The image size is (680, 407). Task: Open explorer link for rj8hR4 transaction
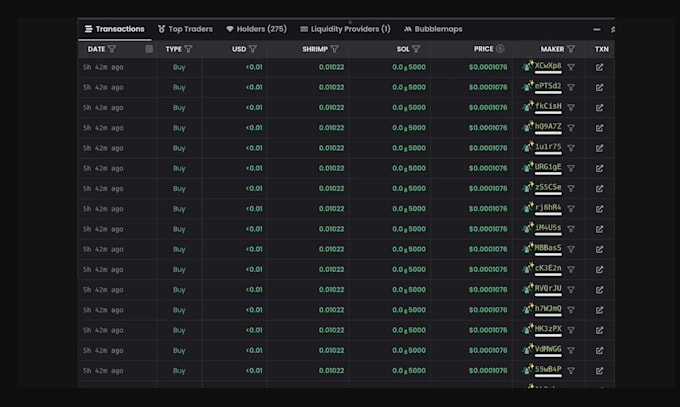coord(599,209)
